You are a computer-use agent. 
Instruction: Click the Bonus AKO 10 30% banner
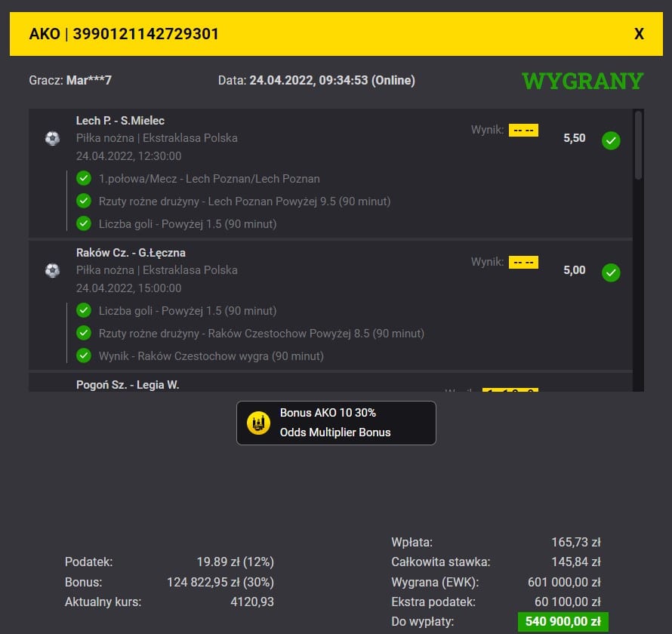pos(336,423)
